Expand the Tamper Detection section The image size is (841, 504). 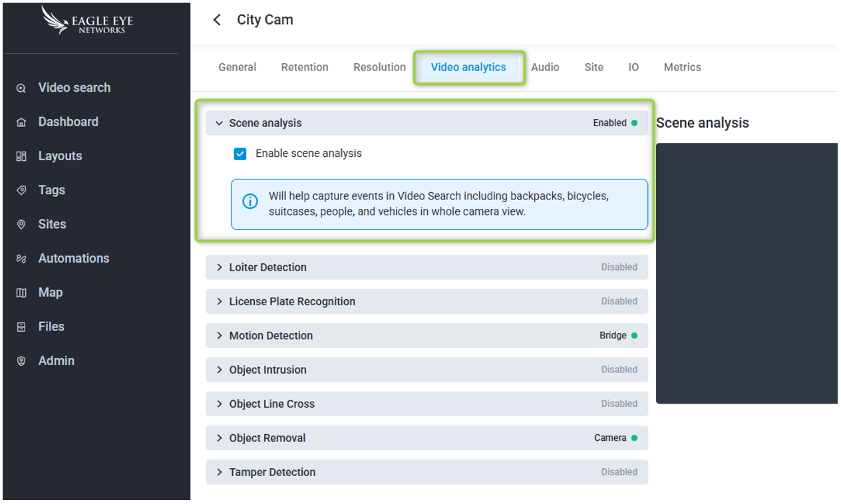(x=219, y=472)
